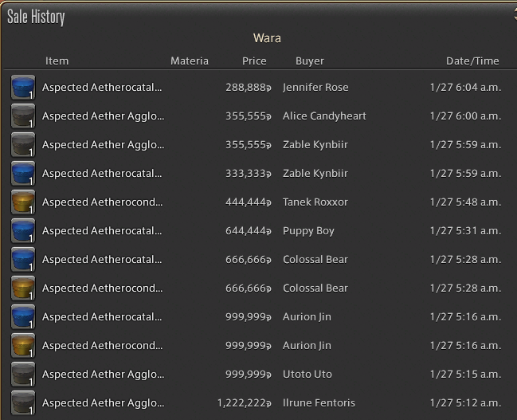Click Colossal Bear in the Aetheroconductor row
517x420 pixels.
(315, 289)
